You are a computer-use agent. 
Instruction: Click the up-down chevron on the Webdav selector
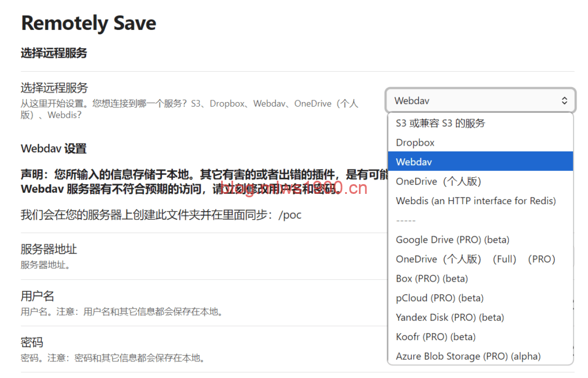tap(564, 101)
